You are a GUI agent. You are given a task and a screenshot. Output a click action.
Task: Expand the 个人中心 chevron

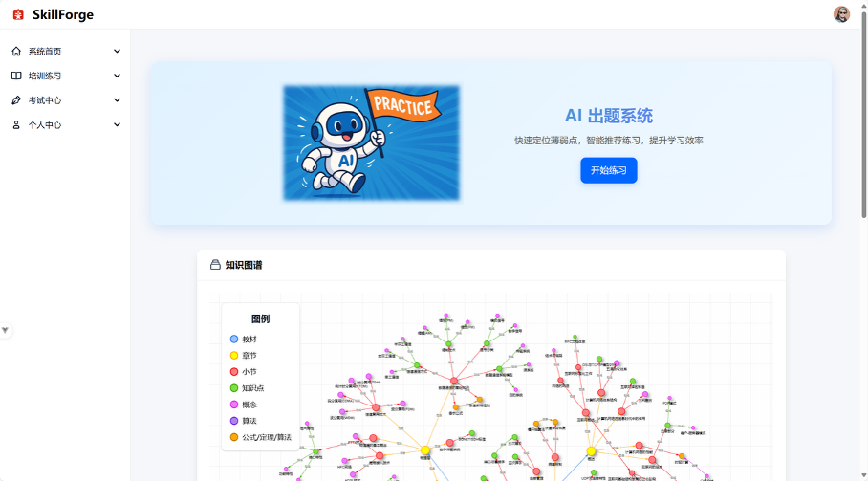(117, 125)
